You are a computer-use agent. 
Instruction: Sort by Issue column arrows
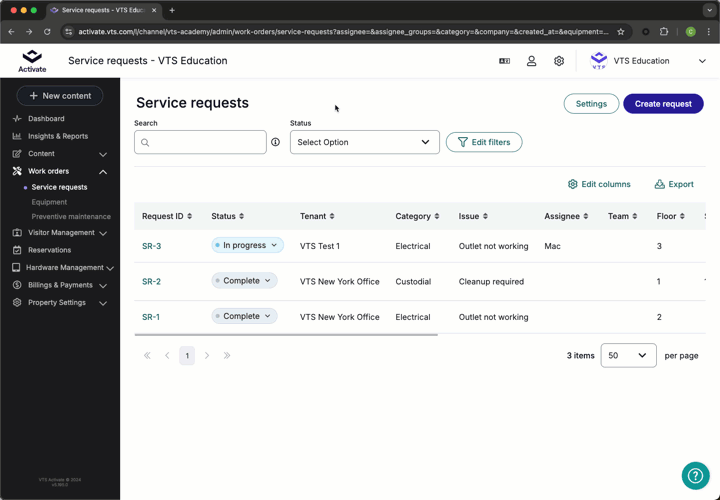[485, 216]
